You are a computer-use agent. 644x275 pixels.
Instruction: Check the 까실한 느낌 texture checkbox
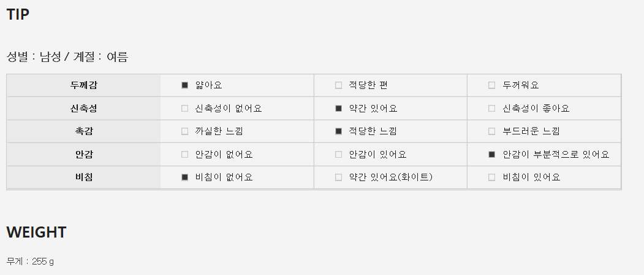(185, 131)
